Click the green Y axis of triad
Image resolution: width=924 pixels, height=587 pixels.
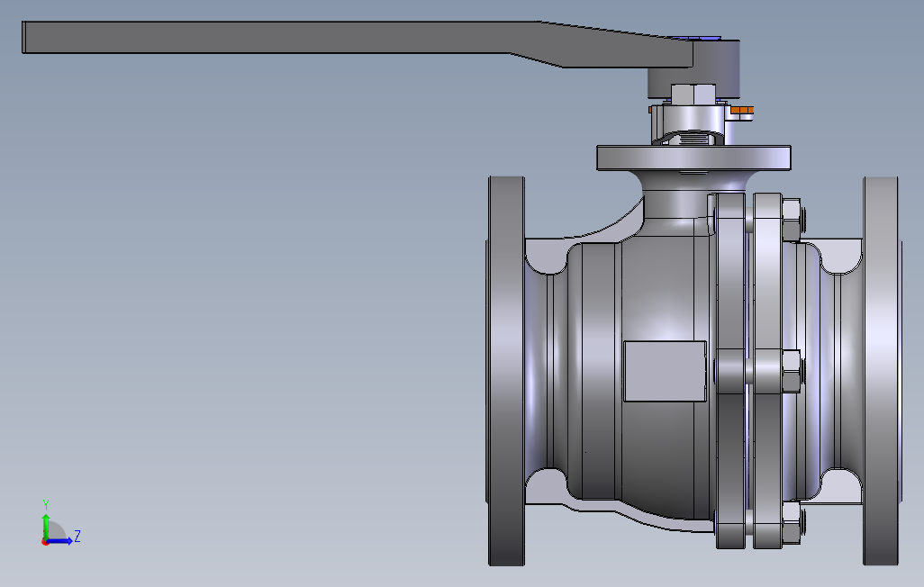click(46, 525)
